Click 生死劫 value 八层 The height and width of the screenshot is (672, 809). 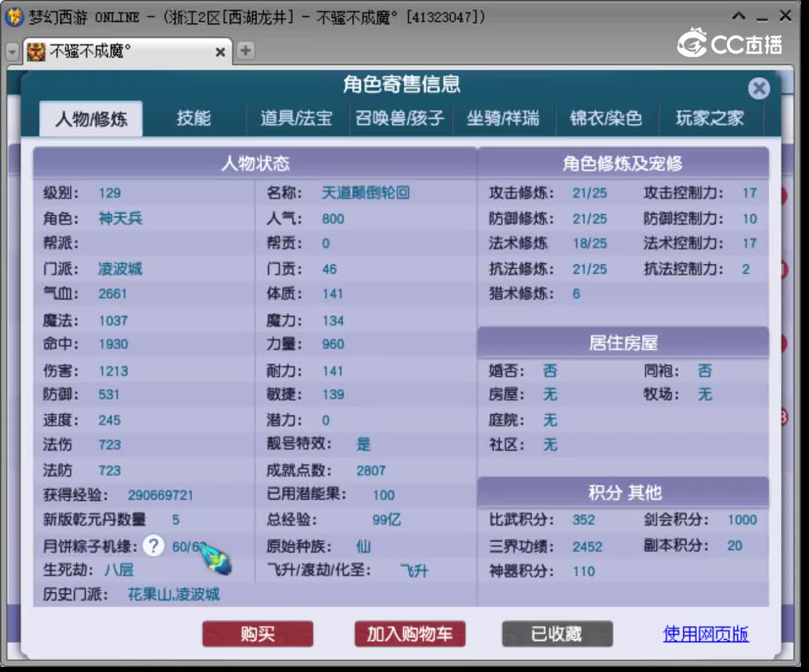coord(119,570)
